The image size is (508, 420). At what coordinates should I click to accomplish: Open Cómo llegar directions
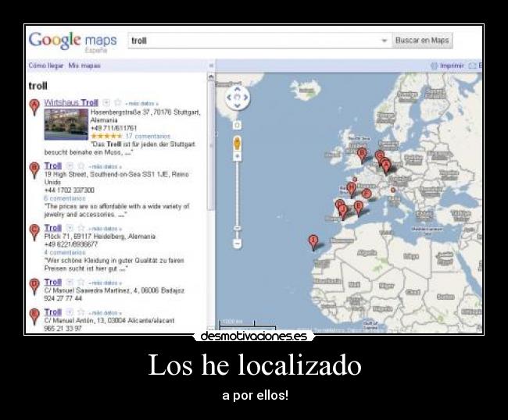coord(46,66)
